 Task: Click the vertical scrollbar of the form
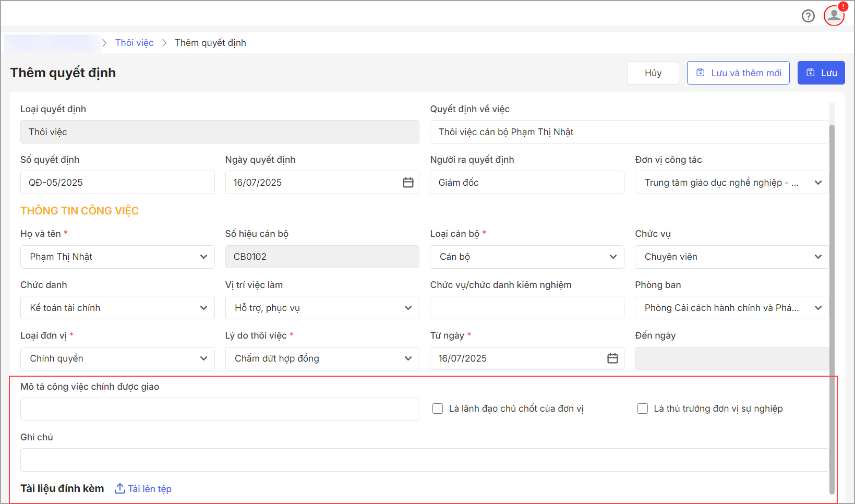pyautogui.click(x=832, y=308)
